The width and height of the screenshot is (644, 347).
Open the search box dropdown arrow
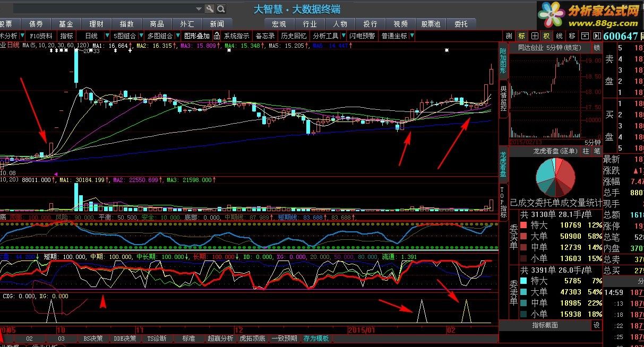pos(199,8)
